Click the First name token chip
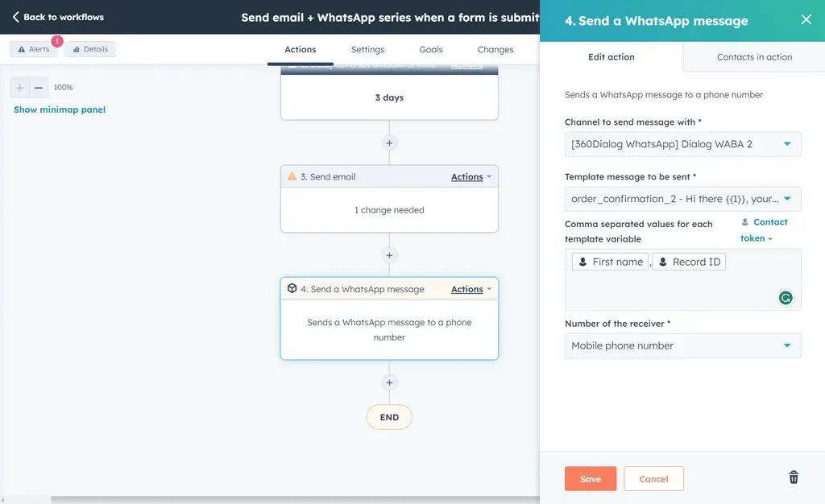This screenshot has height=504, width=825. click(611, 262)
